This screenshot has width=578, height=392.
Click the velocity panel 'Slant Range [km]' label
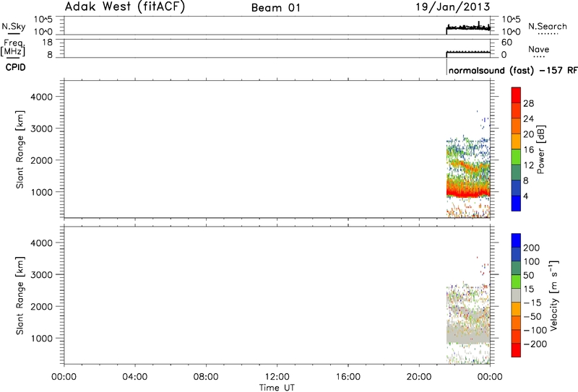(20, 295)
